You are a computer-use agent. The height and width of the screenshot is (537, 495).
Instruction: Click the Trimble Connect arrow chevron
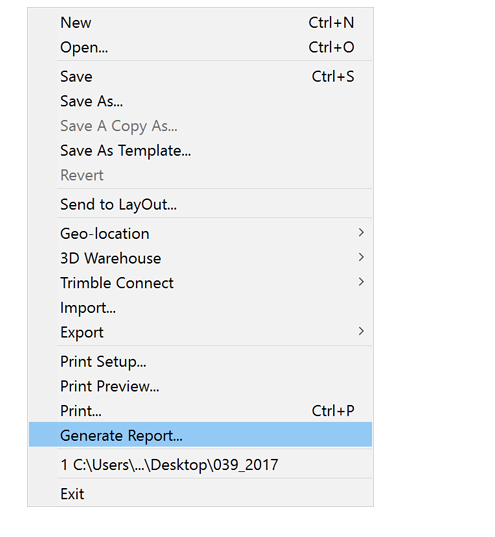[361, 282]
